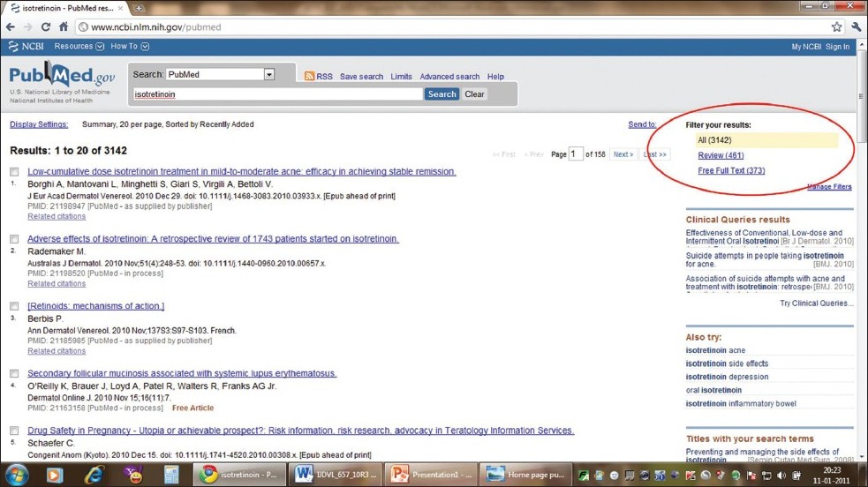868x487 pixels.
Task: Open the Limits link
Action: tap(402, 77)
